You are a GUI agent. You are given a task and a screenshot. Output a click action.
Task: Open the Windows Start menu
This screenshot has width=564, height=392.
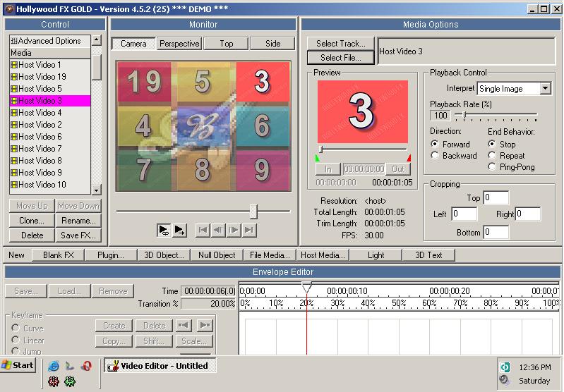click(x=18, y=365)
